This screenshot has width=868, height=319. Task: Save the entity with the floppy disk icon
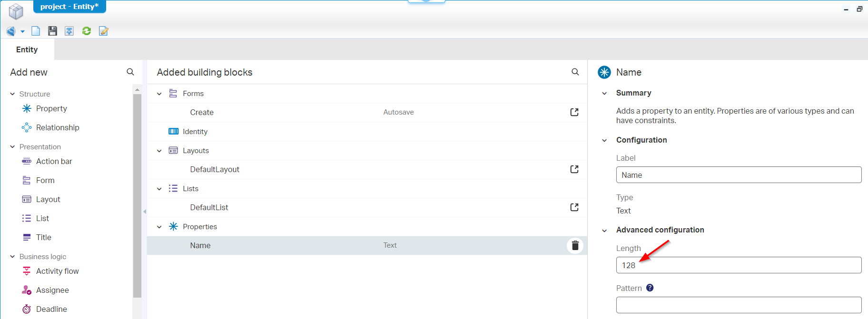click(x=52, y=31)
